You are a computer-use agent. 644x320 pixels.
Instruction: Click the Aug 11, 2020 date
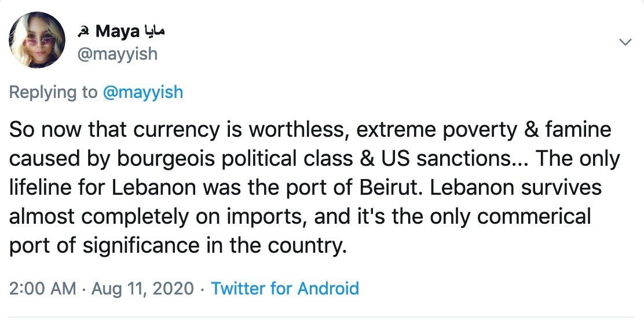click(142, 288)
